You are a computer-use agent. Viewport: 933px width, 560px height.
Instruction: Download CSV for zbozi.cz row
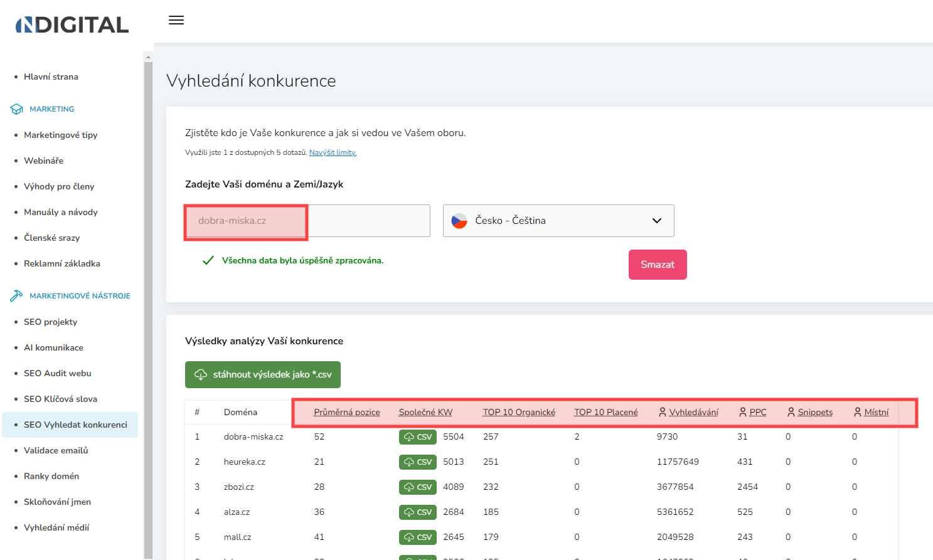pyautogui.click(x=418, y=487)
